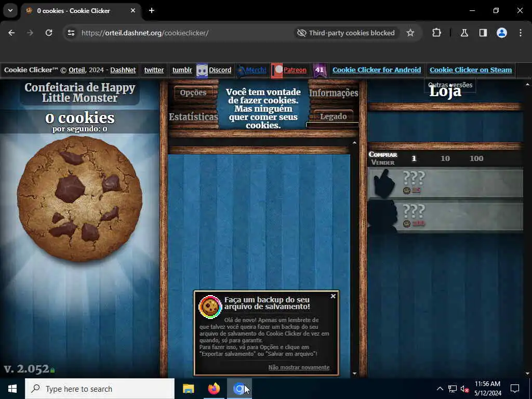Screen dimensions: 532x399
Task: Open the Windows notification center
Action: pos(515,389)
